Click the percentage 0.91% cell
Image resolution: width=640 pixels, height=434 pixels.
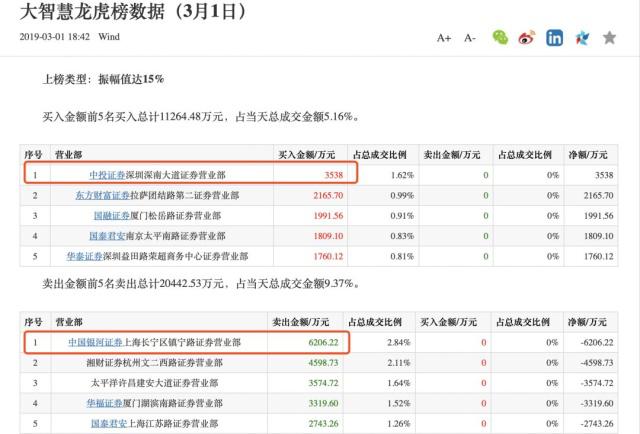tap(402, 216)
